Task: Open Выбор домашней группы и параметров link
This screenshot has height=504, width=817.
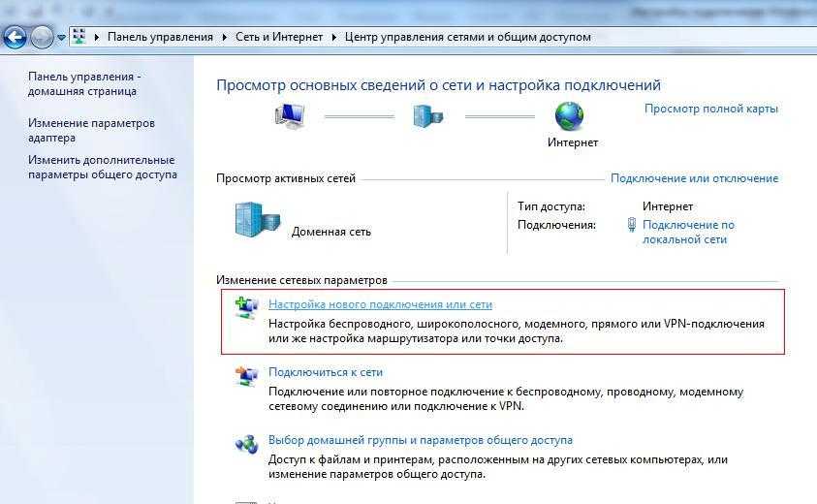Action: pos(421,440)
